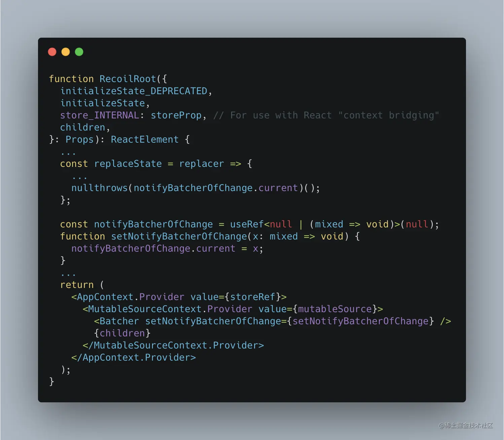Click the setNotifyBatcherOfChange function declaration name
Viewport: 504px width, 440px height.
click(179, 236)
